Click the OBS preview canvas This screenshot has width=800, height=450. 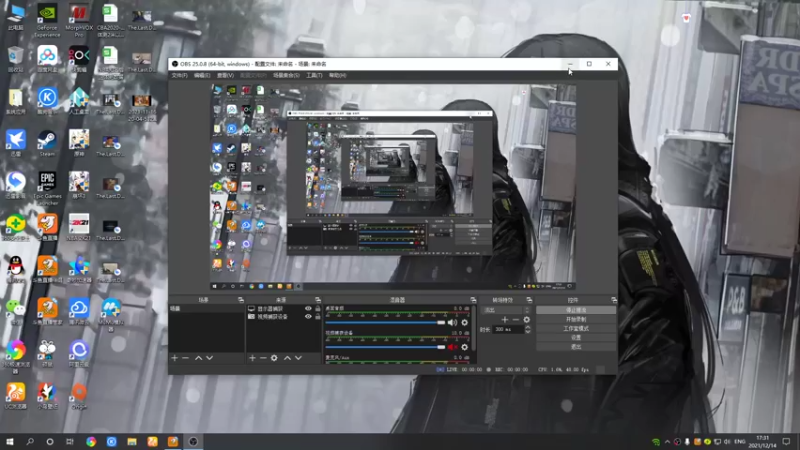pyautogui.click(x=393, y=187)
